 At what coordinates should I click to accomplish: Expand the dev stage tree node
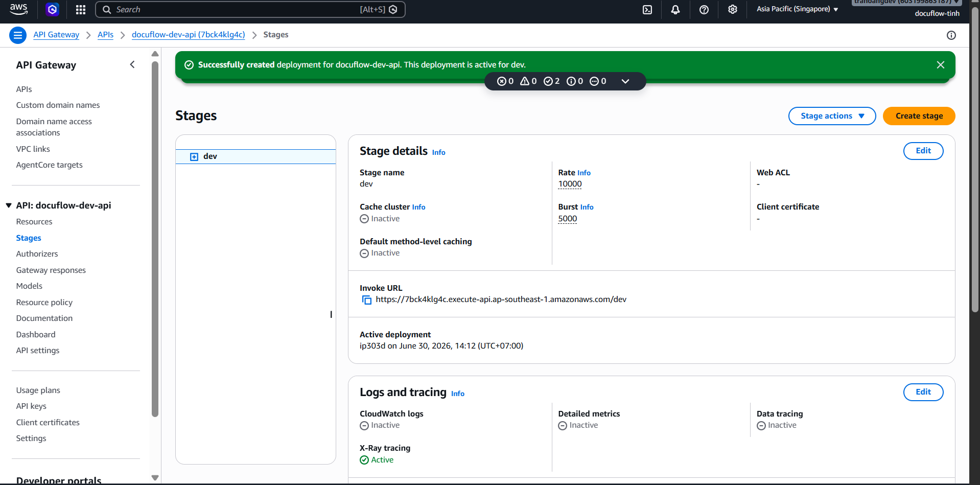(194, 157)
